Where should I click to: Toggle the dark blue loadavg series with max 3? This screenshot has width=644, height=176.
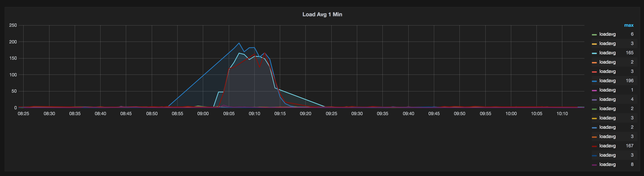click(x=607, y=155)
